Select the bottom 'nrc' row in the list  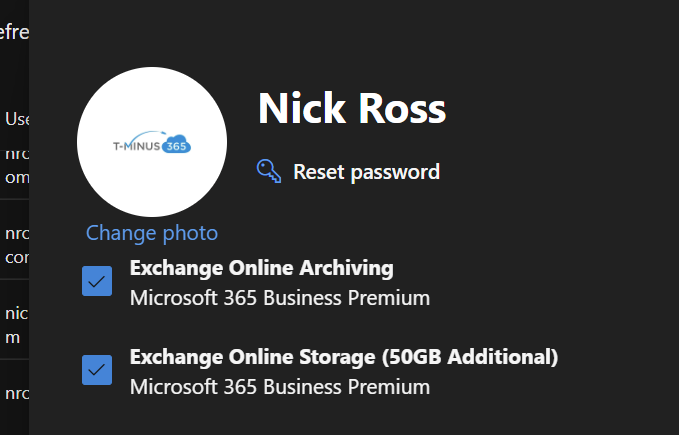click(x=14, y=393)
